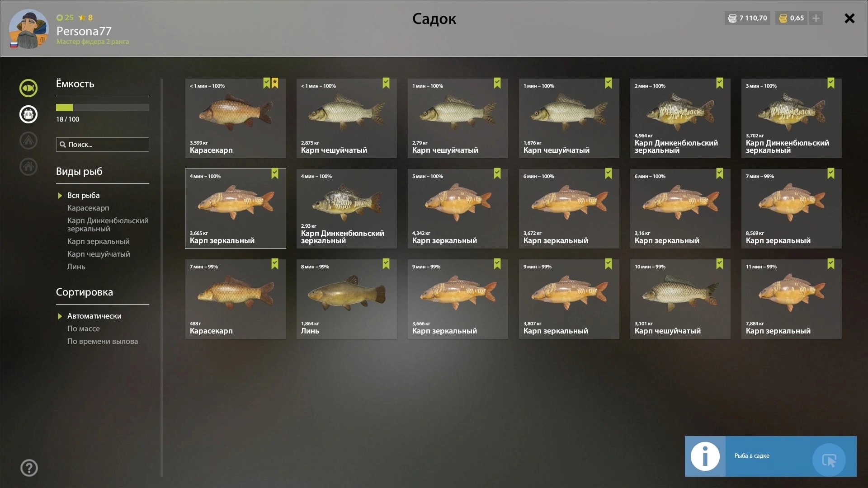Click the player avatar portrait

(28, 28)
